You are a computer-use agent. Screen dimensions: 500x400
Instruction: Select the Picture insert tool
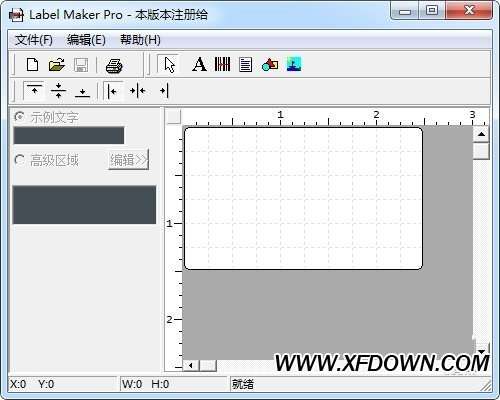click(x=294, y=64)
